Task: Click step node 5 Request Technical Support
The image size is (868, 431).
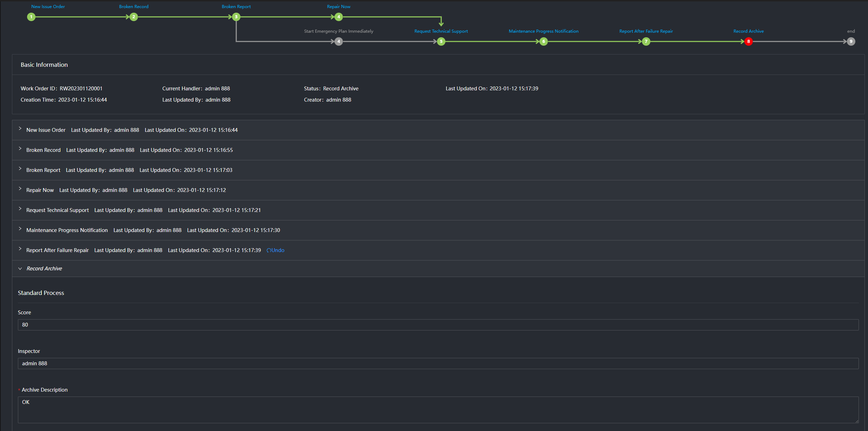Action: (x=441, y=41)
